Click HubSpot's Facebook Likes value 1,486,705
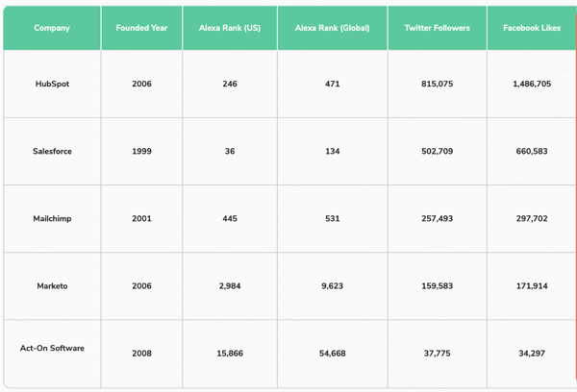Image resolution: width=577 pixels, height=392 pixels. [532, 85]
